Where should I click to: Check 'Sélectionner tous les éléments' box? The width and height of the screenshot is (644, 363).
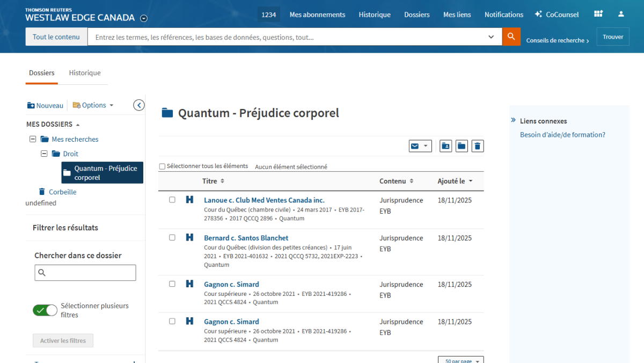pos(162,166)
